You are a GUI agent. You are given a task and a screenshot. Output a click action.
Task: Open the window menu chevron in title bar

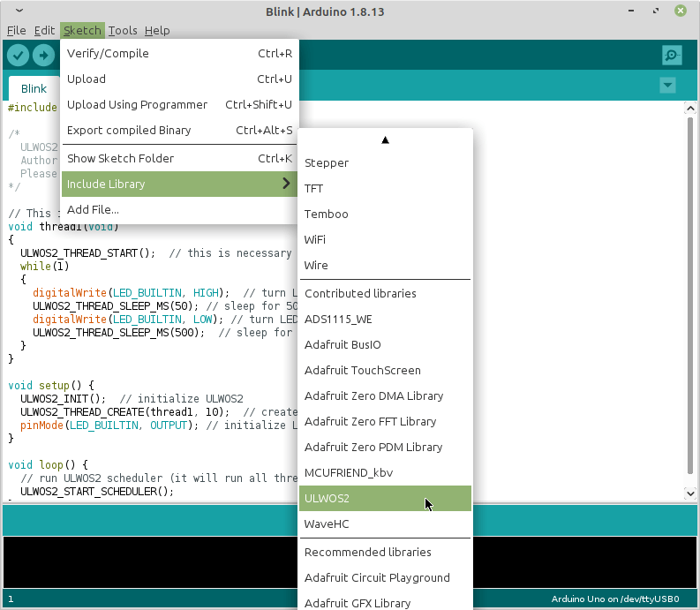[19, 11]
